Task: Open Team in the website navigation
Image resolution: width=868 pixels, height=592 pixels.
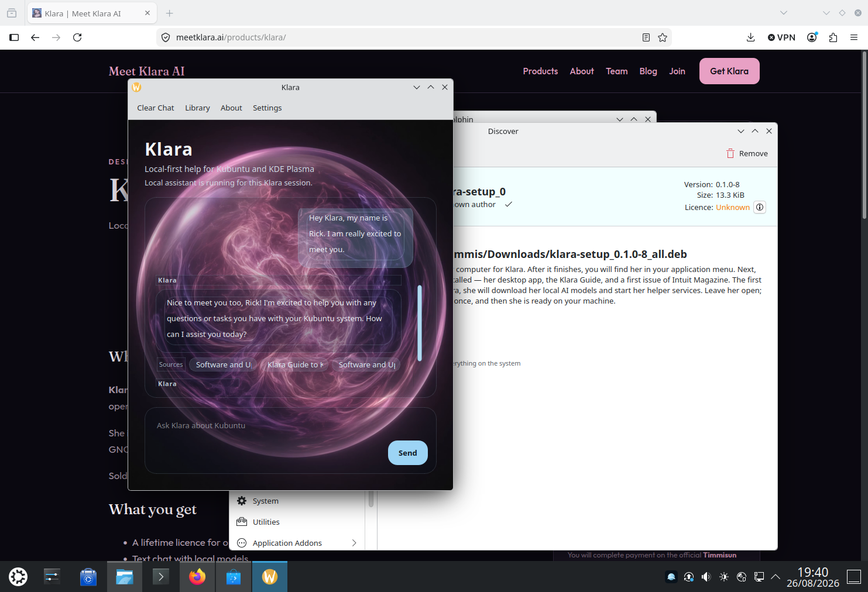Action: pyautogui.click(x=617, y=71)
